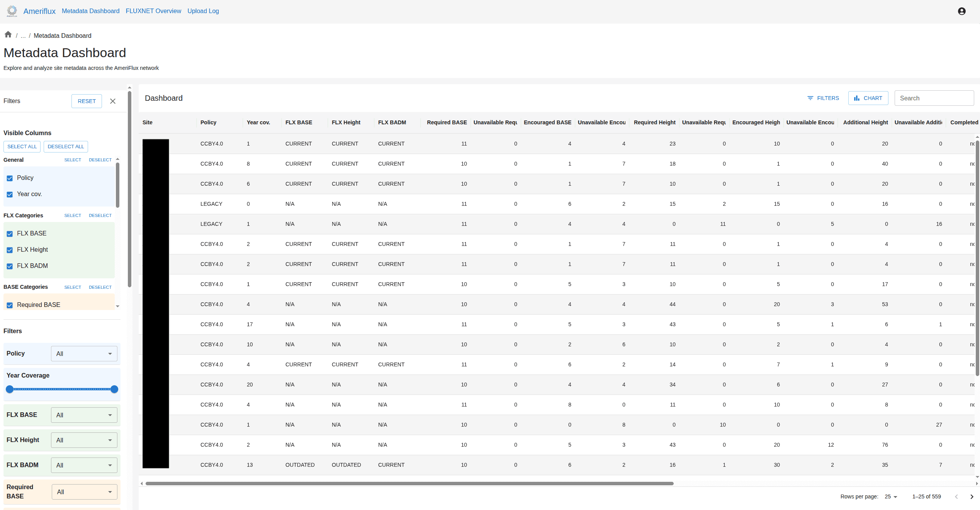This screenshot has width=980, height=510.
Task: Go to the next table page
Action: 972,497
